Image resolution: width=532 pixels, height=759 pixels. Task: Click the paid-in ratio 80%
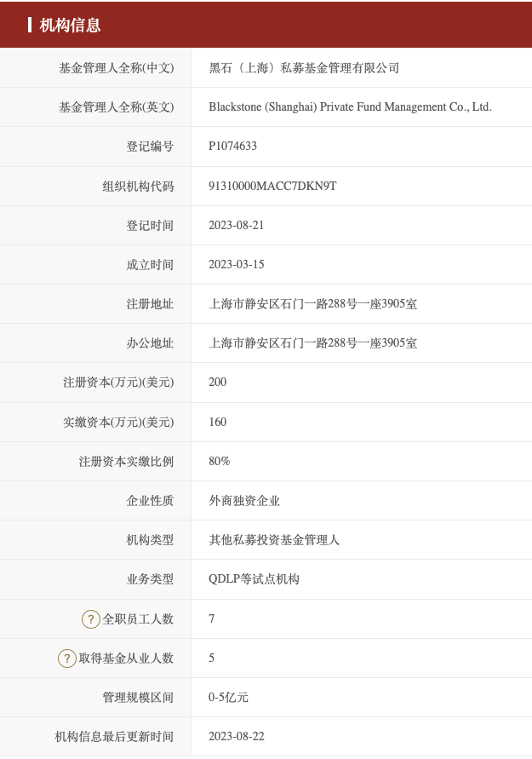coord(219,462)
